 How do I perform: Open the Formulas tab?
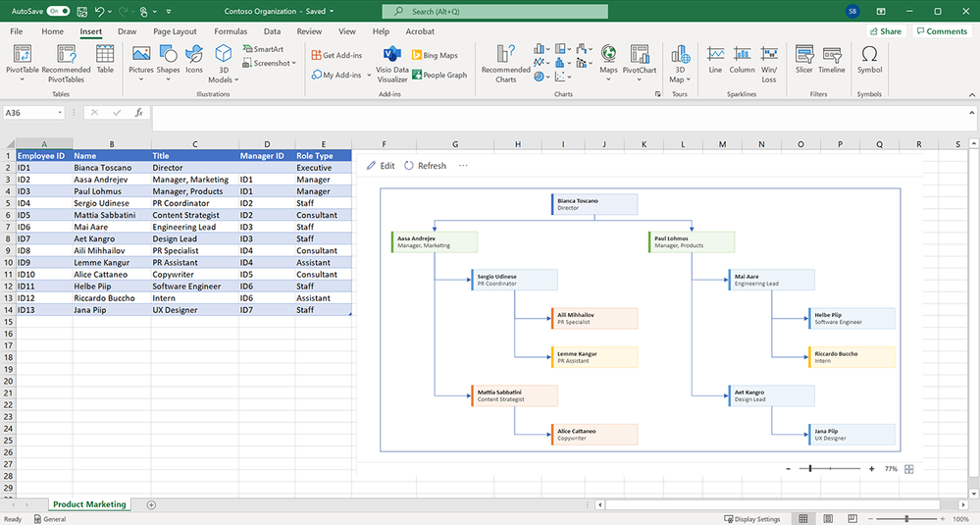pos(231,31)
